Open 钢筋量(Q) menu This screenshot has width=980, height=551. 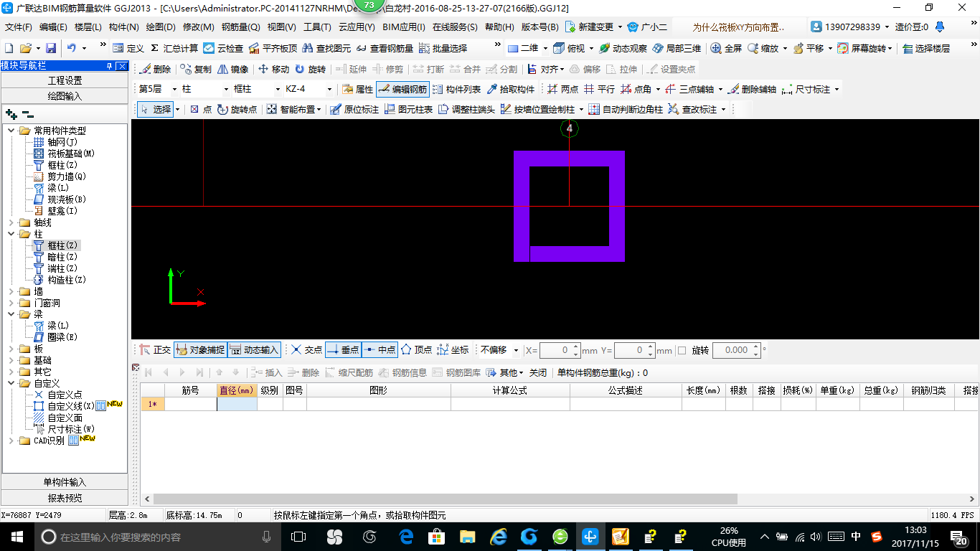[240, 27]
